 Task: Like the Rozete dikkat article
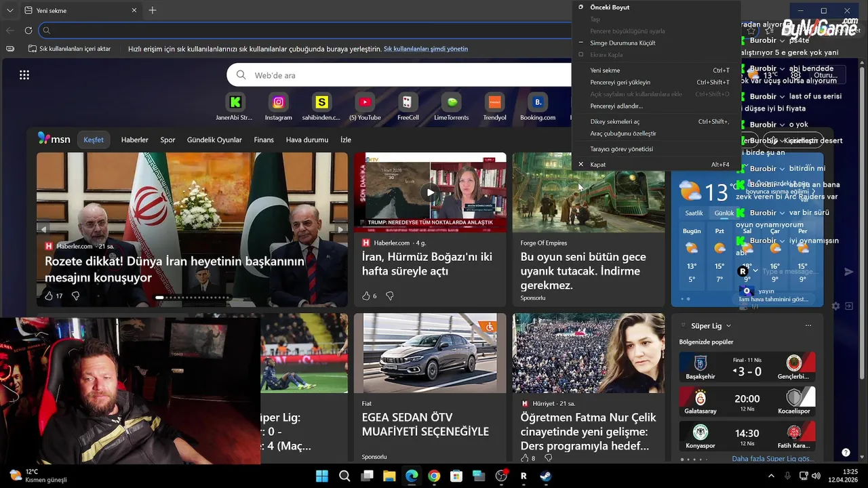[x=49, y=296]
